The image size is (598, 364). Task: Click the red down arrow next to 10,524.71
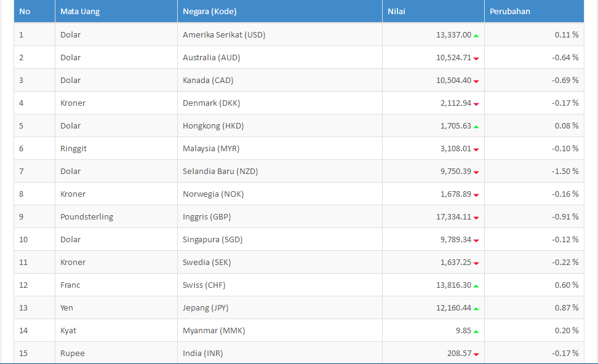coord(476,58)
